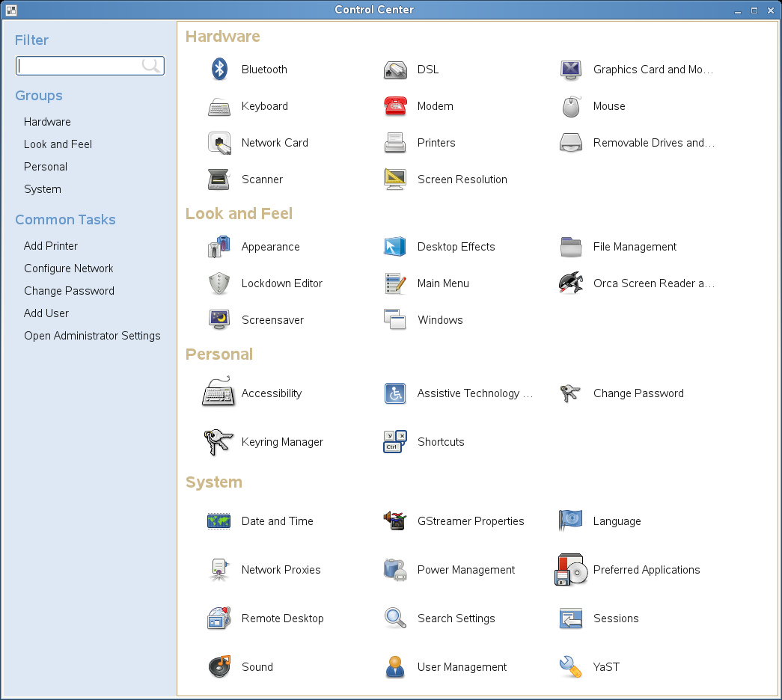Viewport: 782px width, 700px height.
Task: Open the Sessions icon
Action: (x=571, y=618)
